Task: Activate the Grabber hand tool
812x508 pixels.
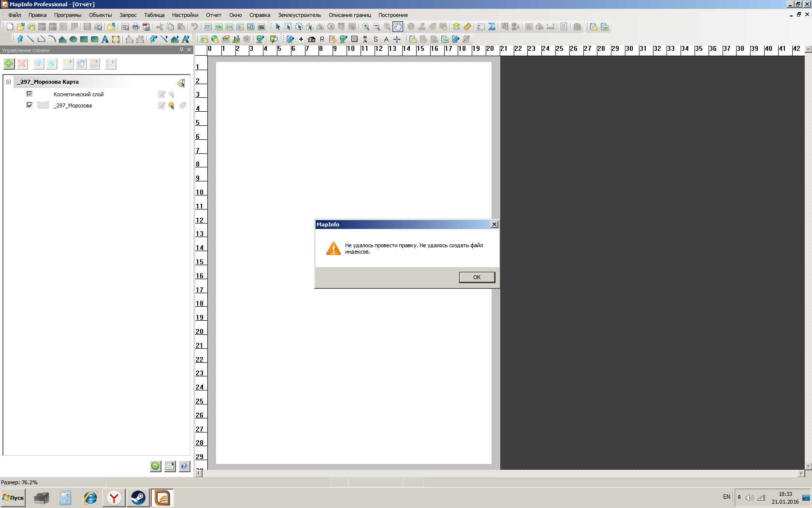Action: pyautogui.click(x=398, y=27)
